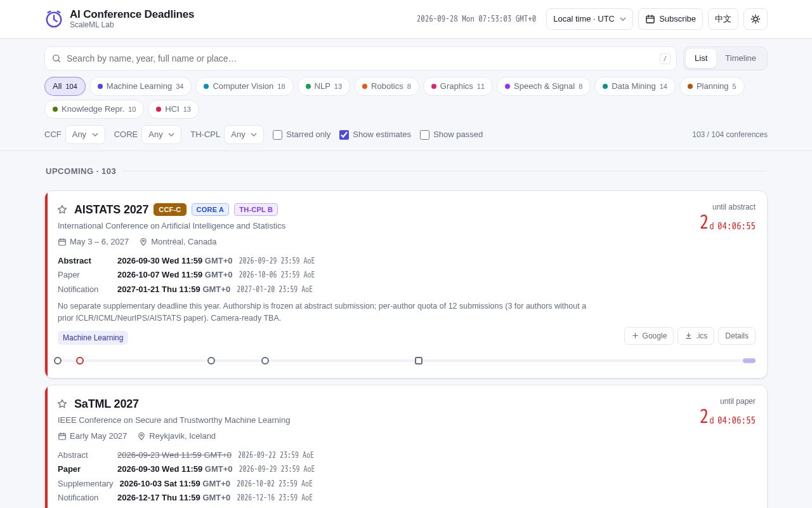Viewport: 812px width, 508px height.
Task: Filter by Knowledge Repr. category
Action: coord(94,109)
